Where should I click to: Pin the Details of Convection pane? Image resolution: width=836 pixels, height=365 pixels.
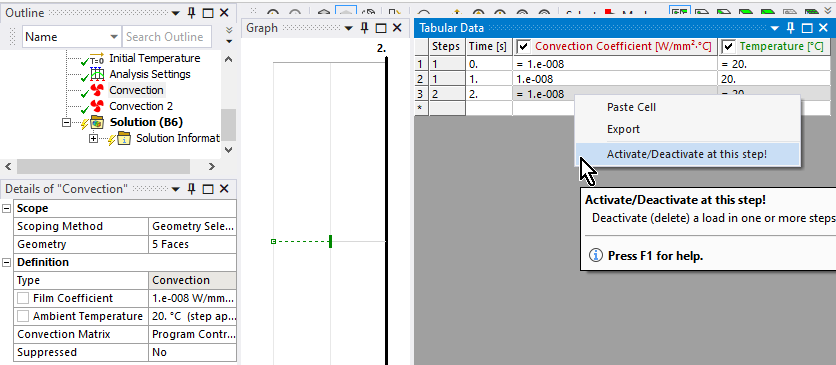point(192,189)
